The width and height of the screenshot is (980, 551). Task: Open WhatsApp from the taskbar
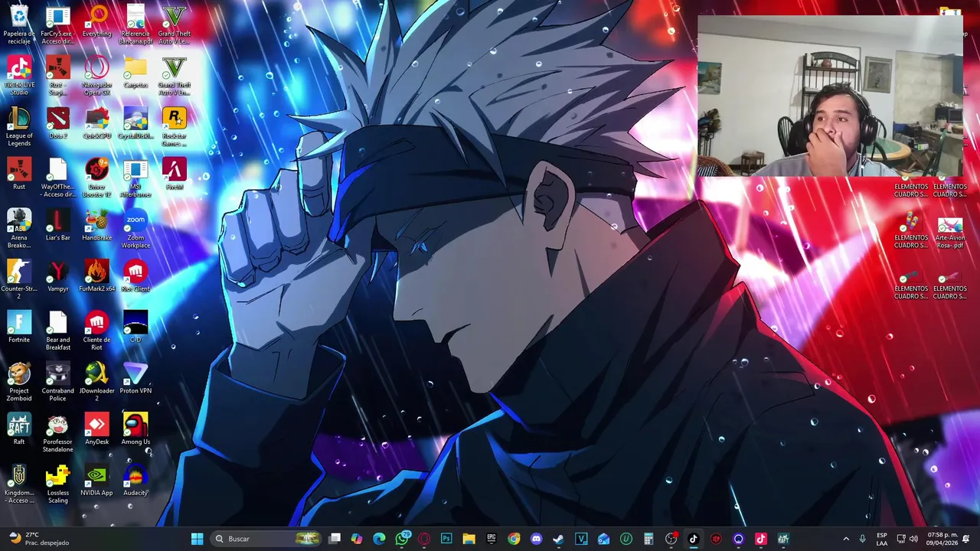coord(402,539)
